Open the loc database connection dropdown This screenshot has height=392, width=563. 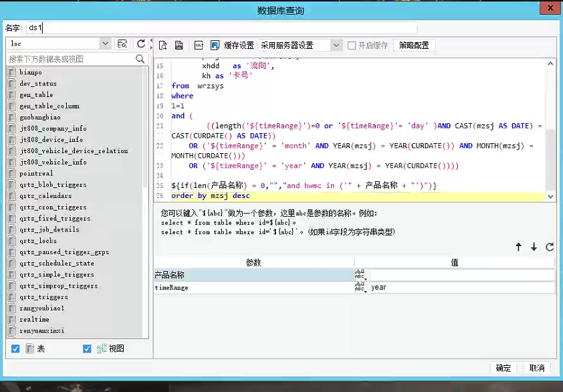pyautogui.click(x=105, y=44)
